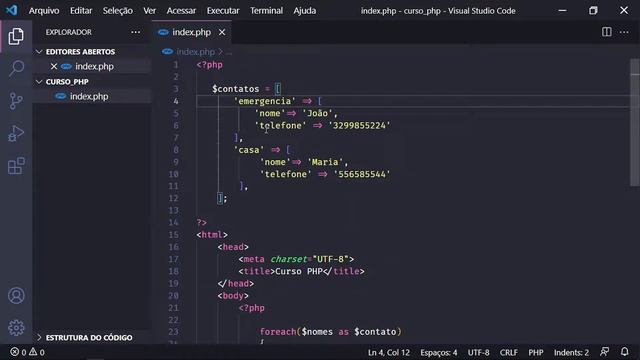Click the '$contatos' variable on line 3

pyautogui.click(x=236, y=89)
